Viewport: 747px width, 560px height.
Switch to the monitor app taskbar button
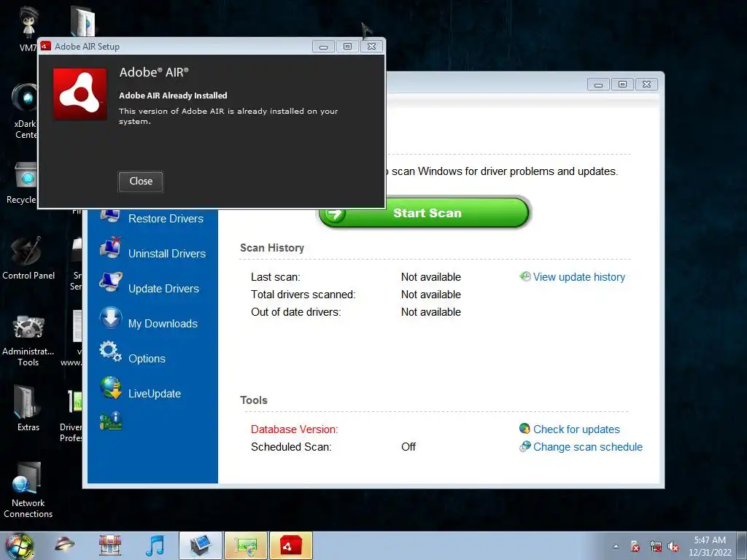201,545
